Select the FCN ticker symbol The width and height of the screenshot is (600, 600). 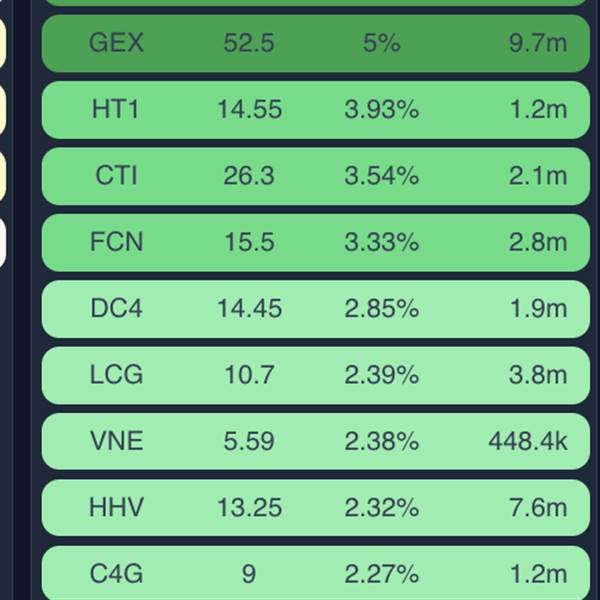click(x=116, y=242)
